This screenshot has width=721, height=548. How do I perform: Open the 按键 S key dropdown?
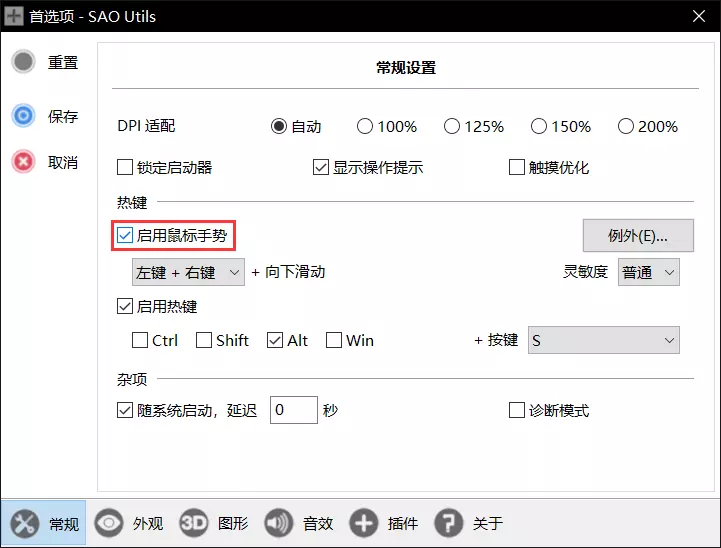click(x=603, y=340)
